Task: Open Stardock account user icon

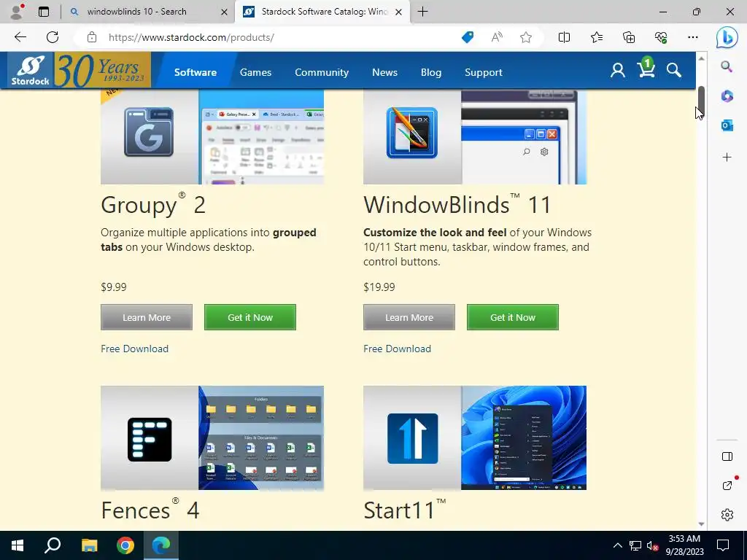Action: [618, 71]
